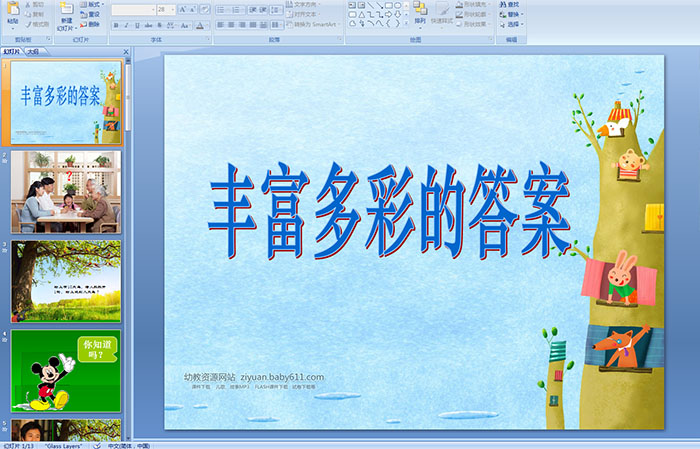This screenshot has width=700, height=449.
Task: Select the Rectangle shape in gallery
Action: click(388, 5)
